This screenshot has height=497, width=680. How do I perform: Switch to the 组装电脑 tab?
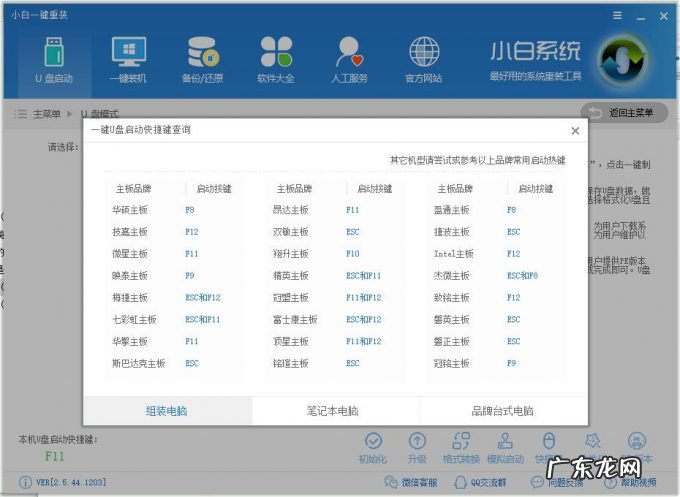(x=167, y=411)
